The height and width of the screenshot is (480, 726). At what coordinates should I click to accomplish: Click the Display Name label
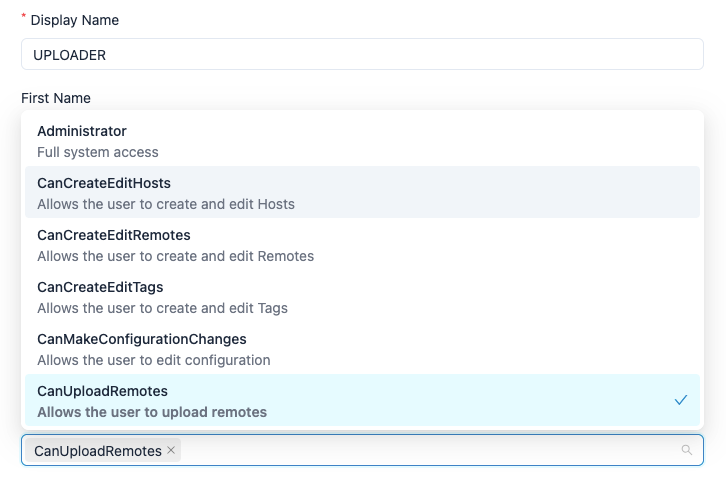[x=75, y=20]
